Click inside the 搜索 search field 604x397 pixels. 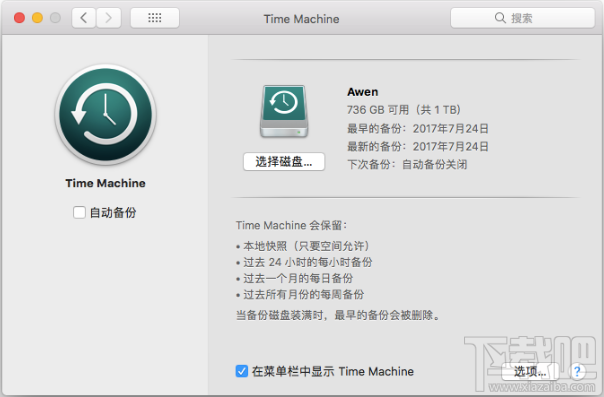[x=523, y=18]
